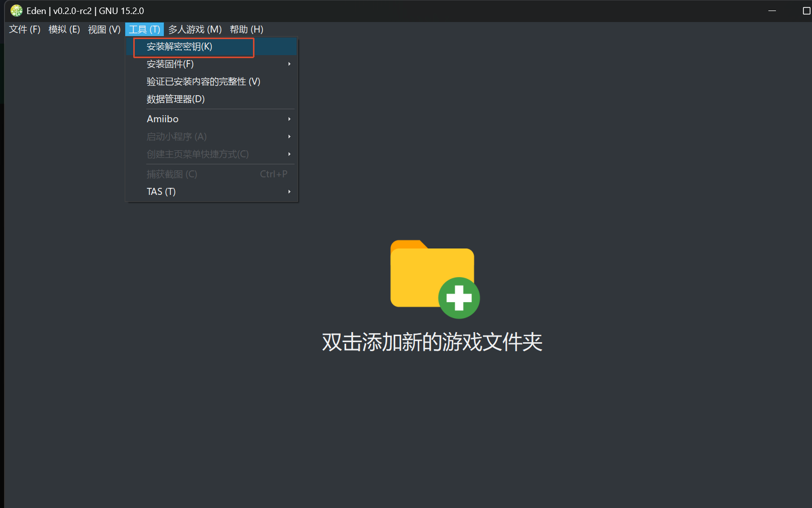Choose the Amiibo menu entry

click(x=211, y=119)
